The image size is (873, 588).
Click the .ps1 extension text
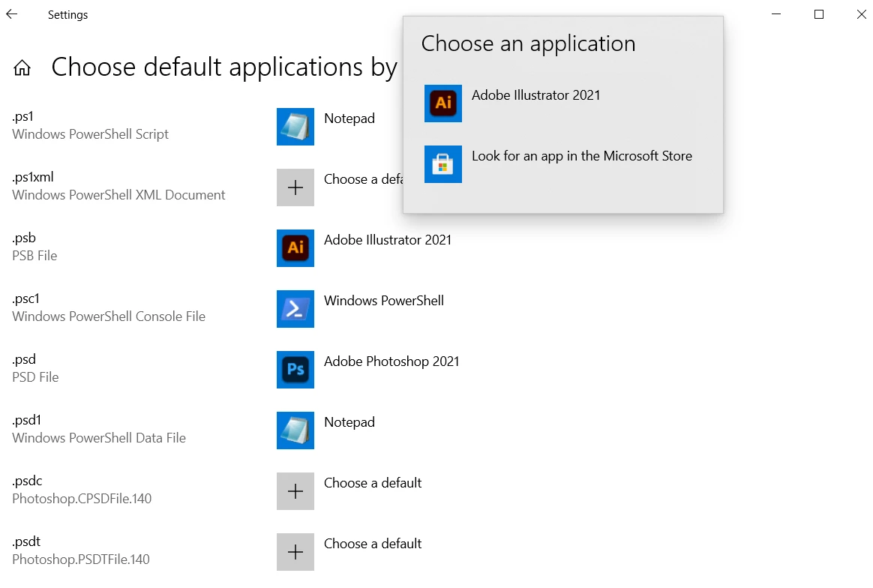[22, 116]
